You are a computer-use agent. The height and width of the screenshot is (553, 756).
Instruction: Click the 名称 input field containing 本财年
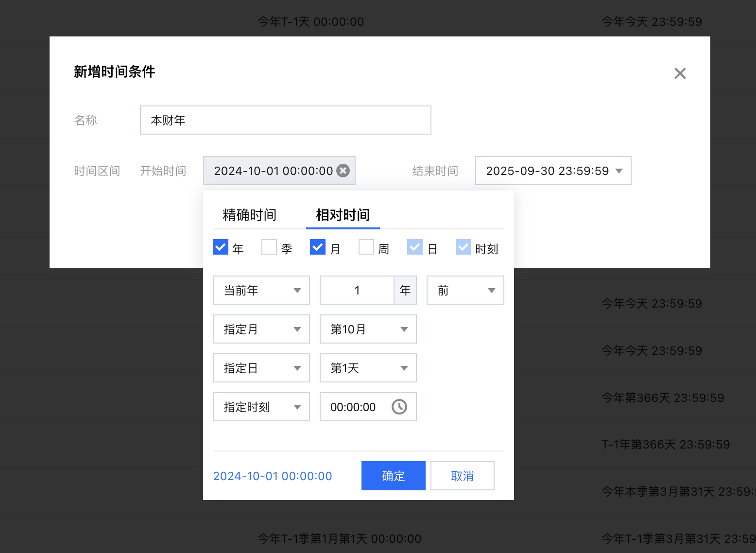[285, 120]
